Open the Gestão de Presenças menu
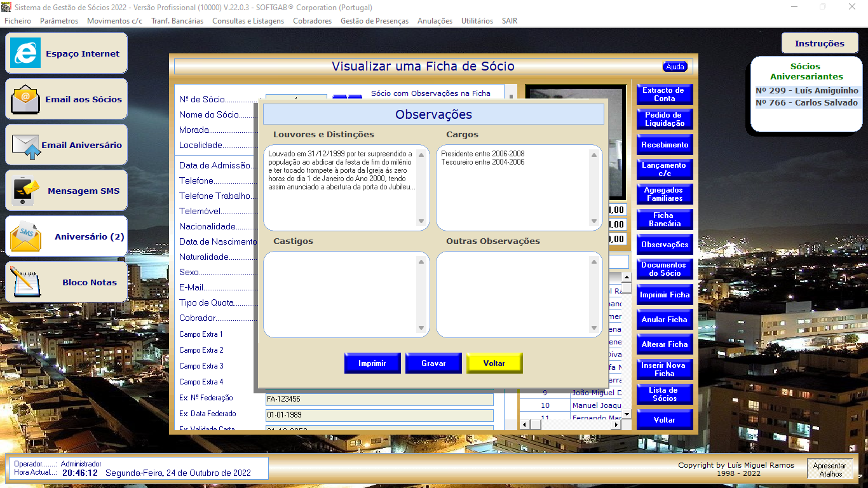The width and height of the screenshot is (868, 488). tap(374, 21)
